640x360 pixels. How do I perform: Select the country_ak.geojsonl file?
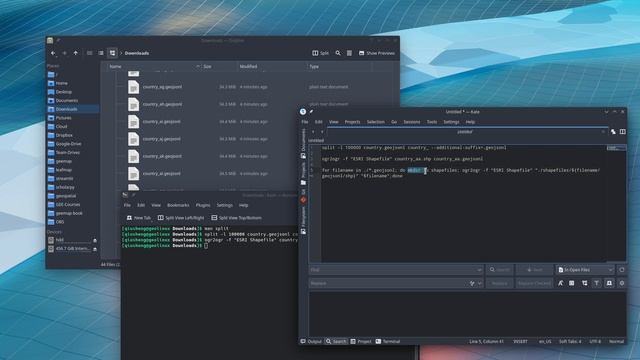pyautogui.click(x=162, y=156)
